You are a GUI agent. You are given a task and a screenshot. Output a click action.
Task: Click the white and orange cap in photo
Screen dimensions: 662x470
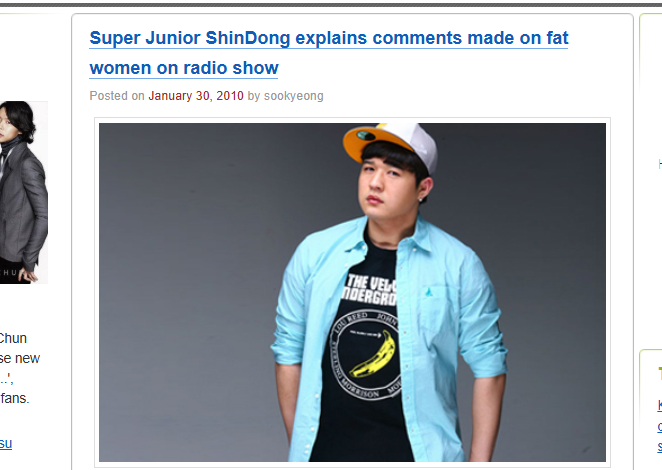tap(390, 144)
